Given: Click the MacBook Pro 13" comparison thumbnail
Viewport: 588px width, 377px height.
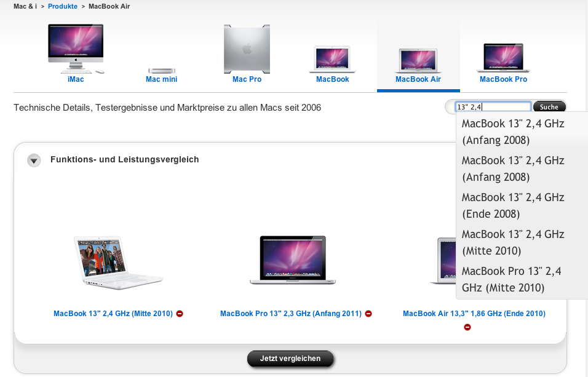Looking at the screenshot, I should click(293, 260).
